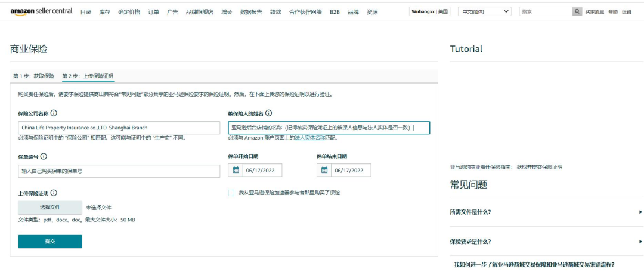Open the 中文(简体) language dropdown
This screenshot has height=278, width=644.
[x=485, y=11]
